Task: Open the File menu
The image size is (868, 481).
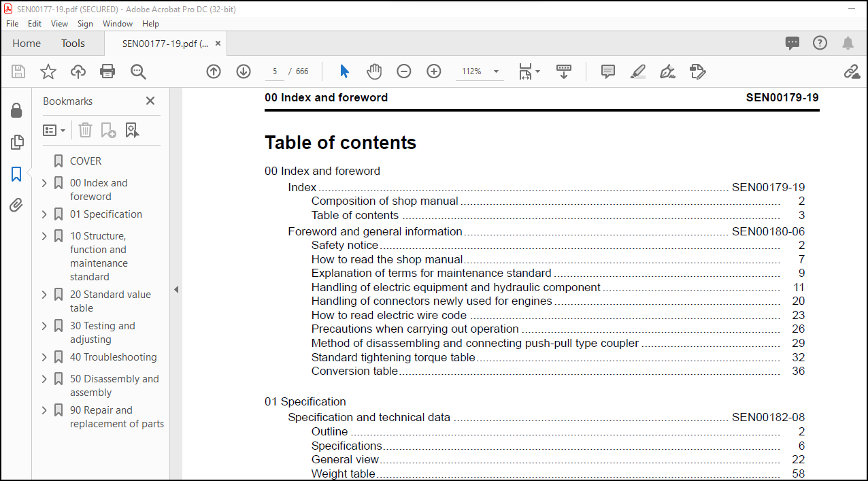Action: coord(12,23)
